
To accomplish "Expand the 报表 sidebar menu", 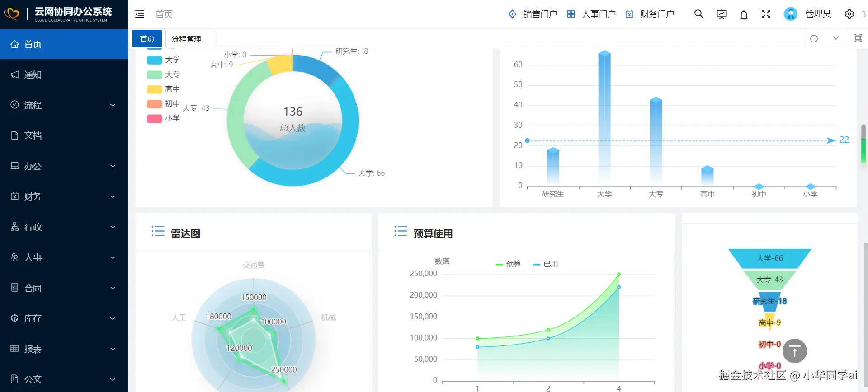I will click(64, 349).
